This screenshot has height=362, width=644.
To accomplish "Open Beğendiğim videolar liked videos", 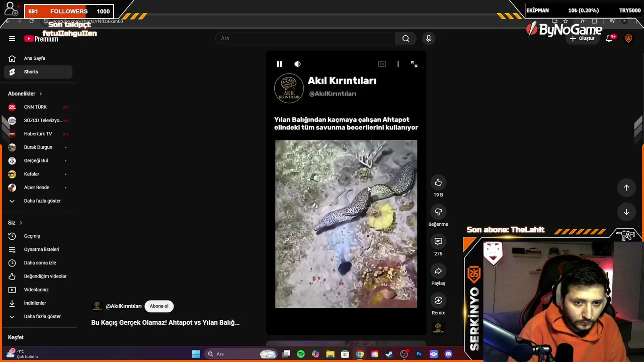I will tap(38, 276).
